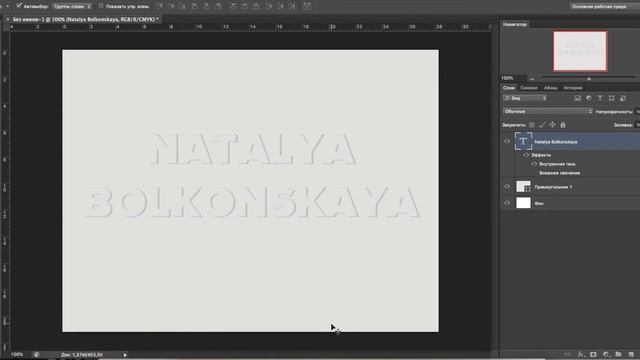The height and width of the screenshot is (360, 640).
Task: Open the Основная рабочая среда workspace dropdown
Action: [x=604, y=6]
